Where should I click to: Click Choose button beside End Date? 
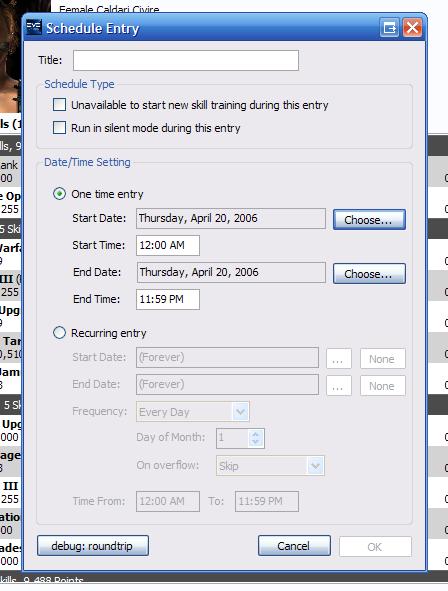click(x=369, y=273)
